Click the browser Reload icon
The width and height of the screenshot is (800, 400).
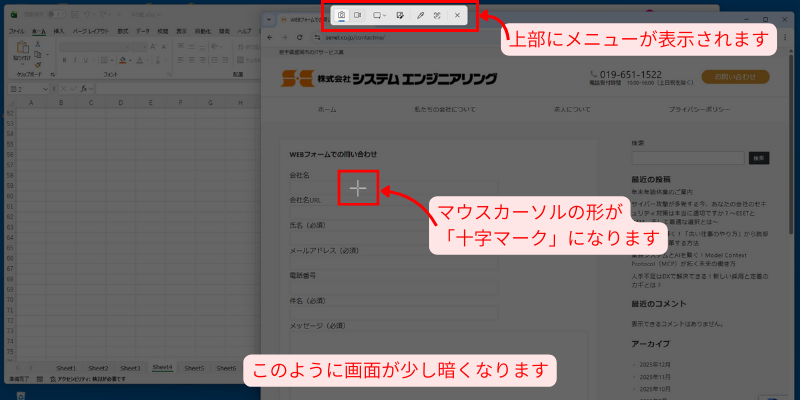[x=299, y=37]
